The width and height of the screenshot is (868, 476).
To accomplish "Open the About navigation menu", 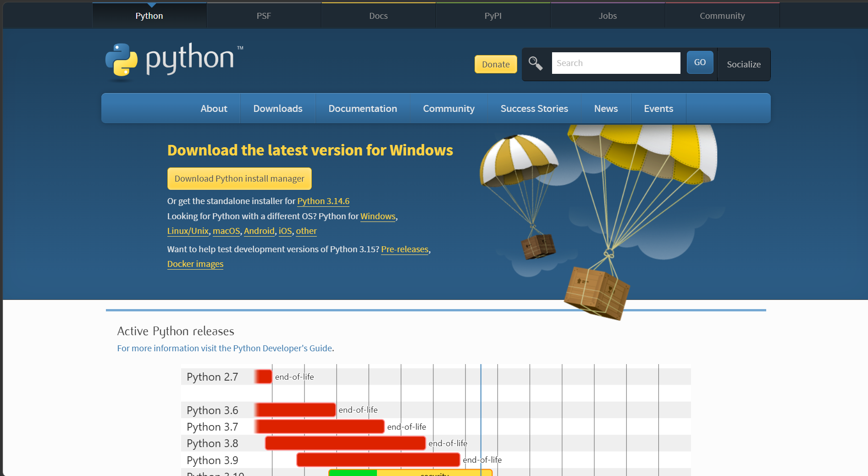I will 214,109.
